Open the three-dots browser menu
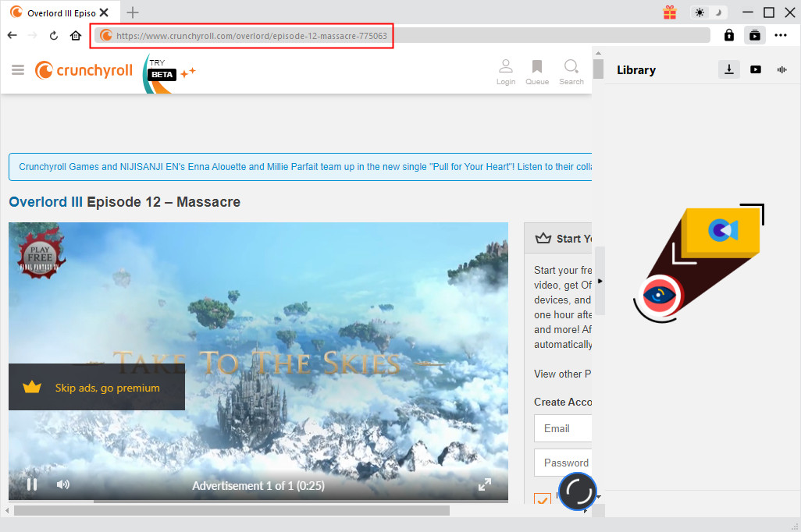 pyautogui.click(x=781, y=35)
